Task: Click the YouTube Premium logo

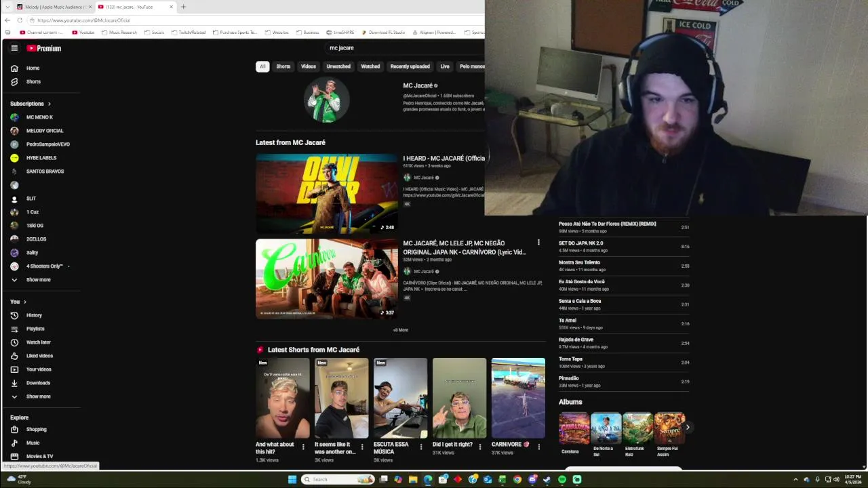Action: click(x=44, y=48)
